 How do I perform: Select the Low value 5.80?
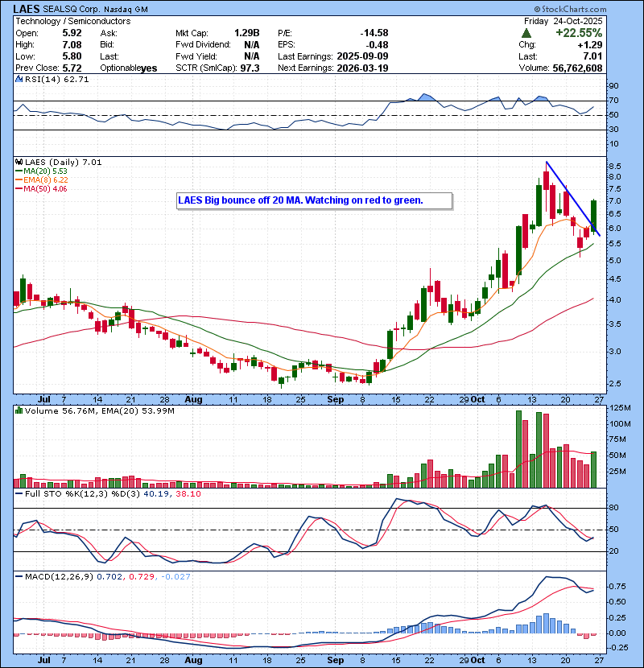tap(72, 56)
